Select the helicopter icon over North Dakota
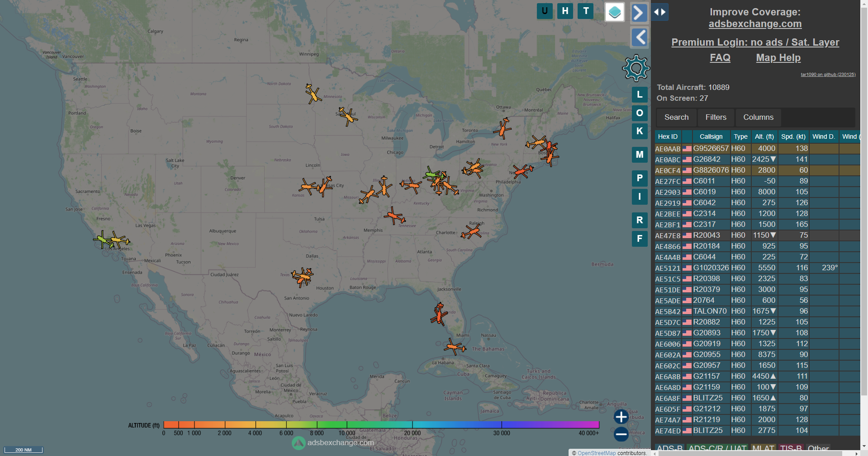Screen dimensions: 868x456 [313, 94]
